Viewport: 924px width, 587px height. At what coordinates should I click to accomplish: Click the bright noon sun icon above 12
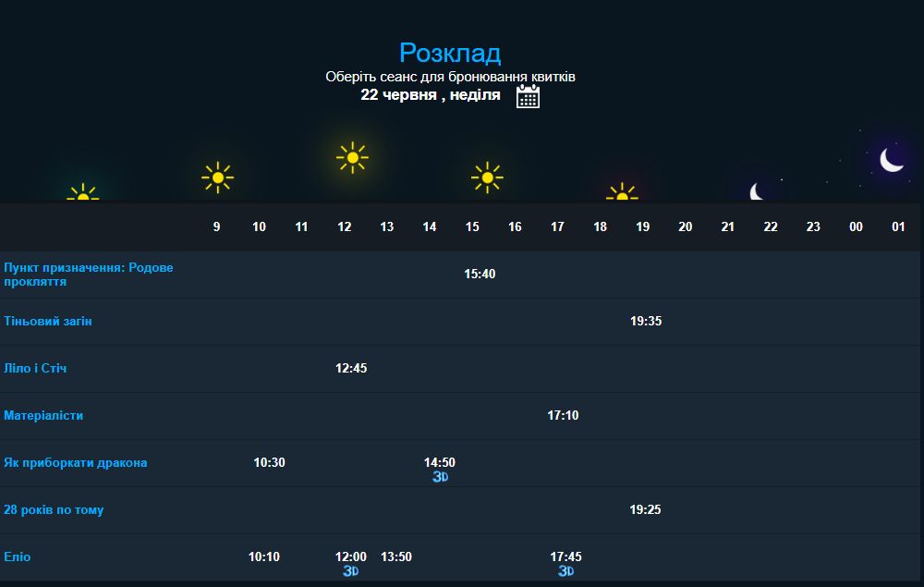[x=352, y=158]
